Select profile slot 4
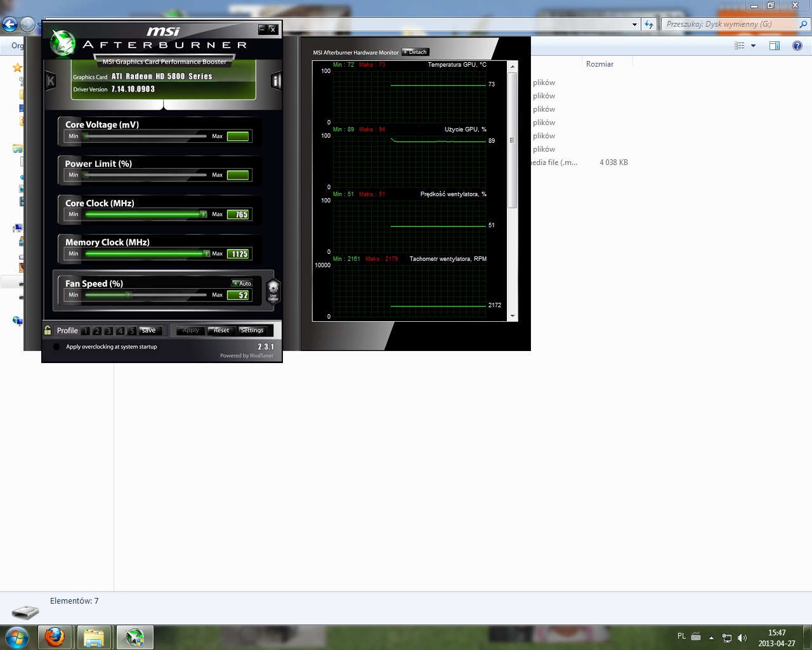The width and height of the screenshot is (812, 650). (x=120, y=331)
